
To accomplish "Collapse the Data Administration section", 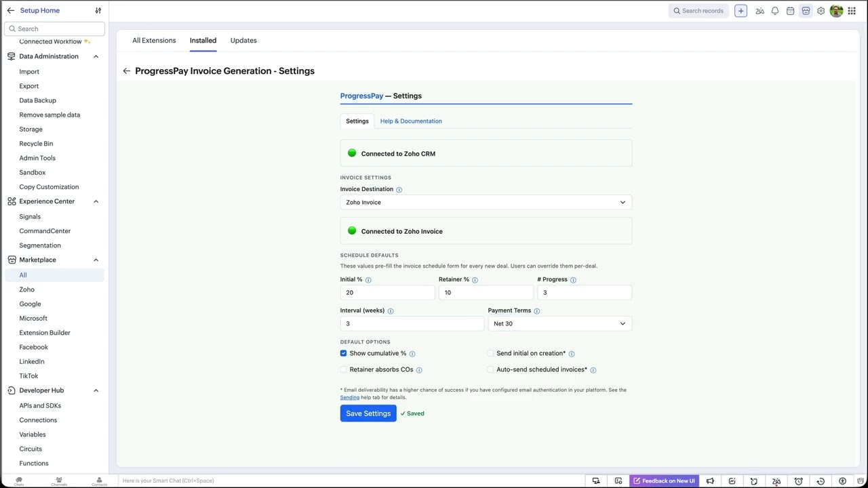I will [x=96, y=56].
